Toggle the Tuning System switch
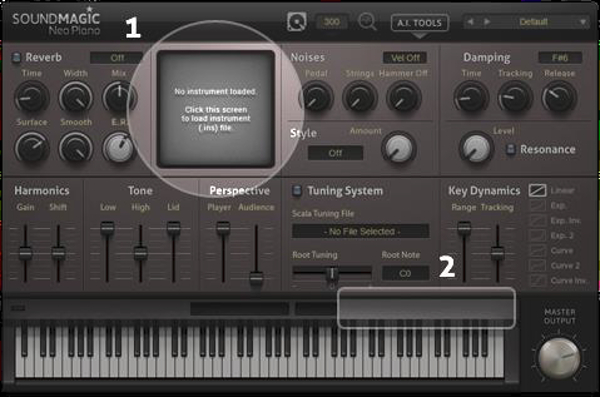 point(297,191)
